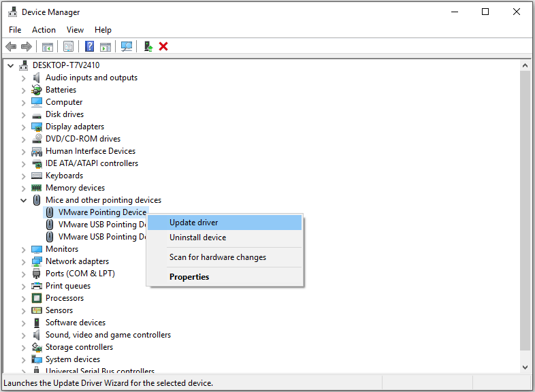
Task: Expand the Display adapters node
Action: click(x=24, y=127)
